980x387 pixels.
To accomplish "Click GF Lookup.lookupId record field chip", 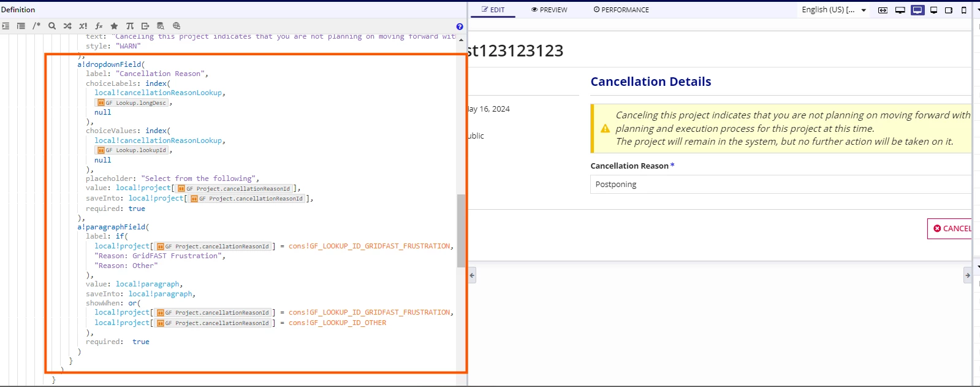I will (x=132, y=150).
